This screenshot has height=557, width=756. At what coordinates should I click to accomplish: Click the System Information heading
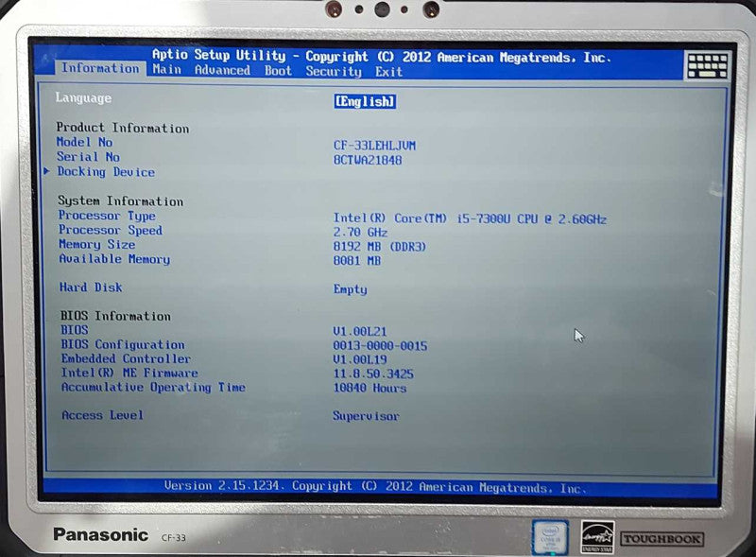[121, 200]
